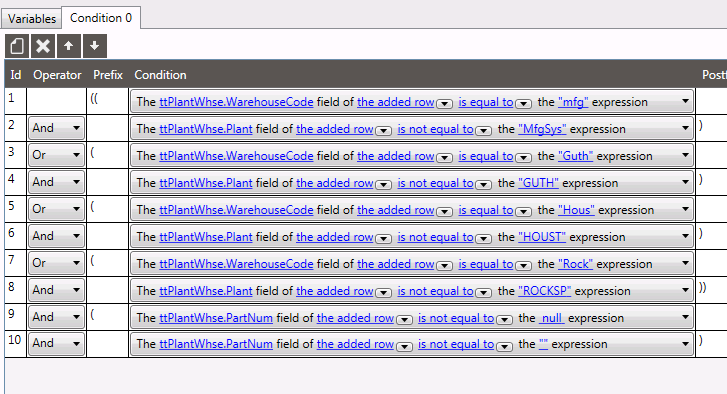Open row 9 added-row picker arrow
727x394 pixels.
click(x=404, y=320)
